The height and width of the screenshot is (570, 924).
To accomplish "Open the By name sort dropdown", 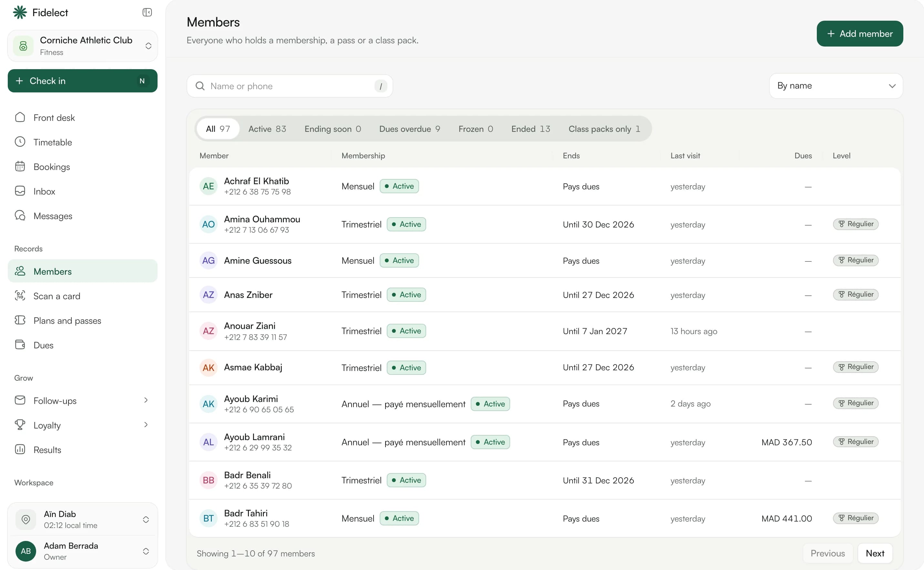I will click(x=836, y=86).
